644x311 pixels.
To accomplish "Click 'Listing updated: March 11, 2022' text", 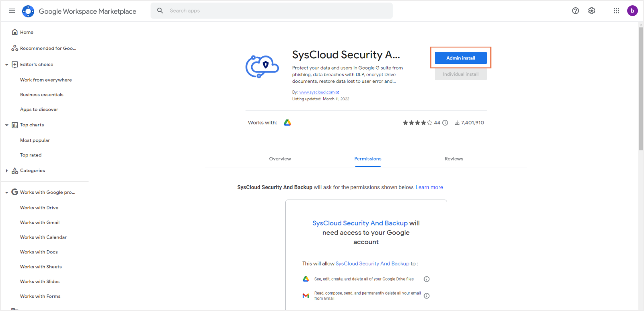I will coord(321,99).
